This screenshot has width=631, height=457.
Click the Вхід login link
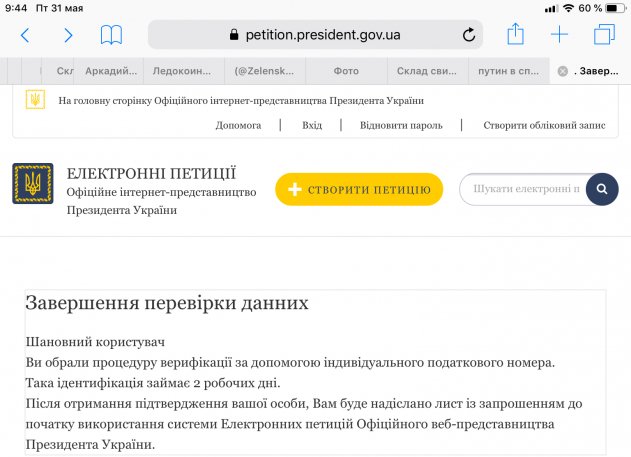pyautogui.click(x=312, y=125)
